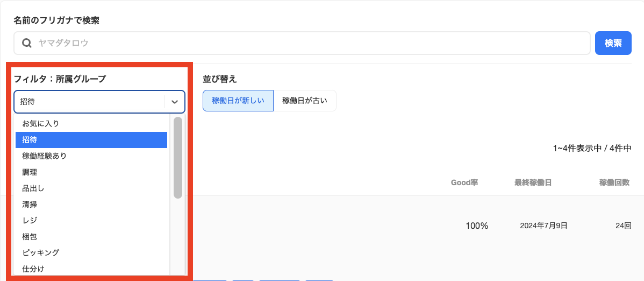
Task: Select 梱包 option in dropdown
Action: (x=91, y=236)
